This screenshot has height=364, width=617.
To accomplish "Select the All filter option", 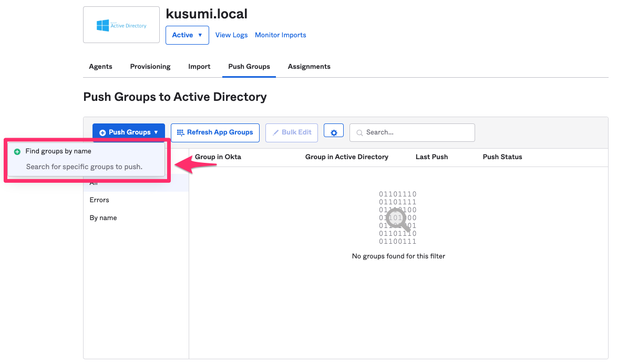I will [x=94, y=182].
